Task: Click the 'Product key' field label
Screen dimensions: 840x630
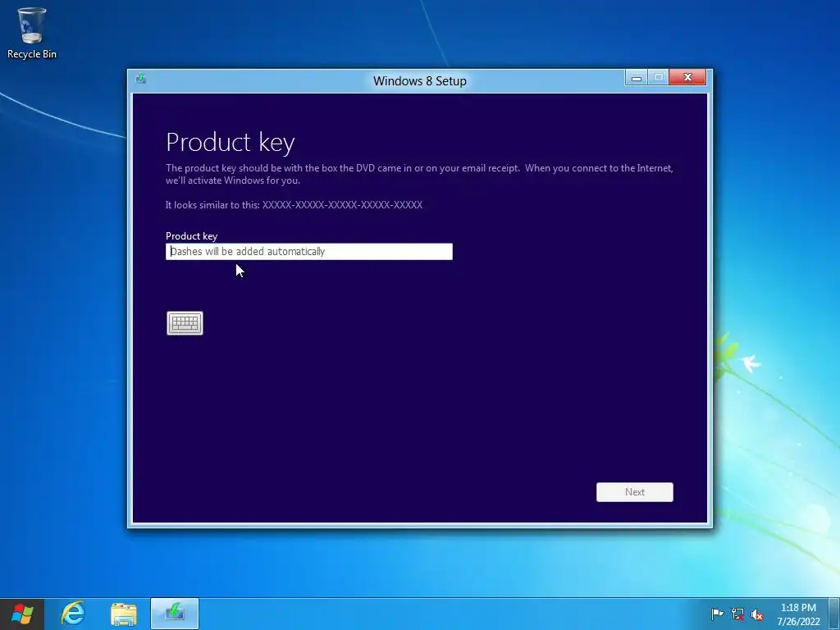Action: [x=191, y=236]
